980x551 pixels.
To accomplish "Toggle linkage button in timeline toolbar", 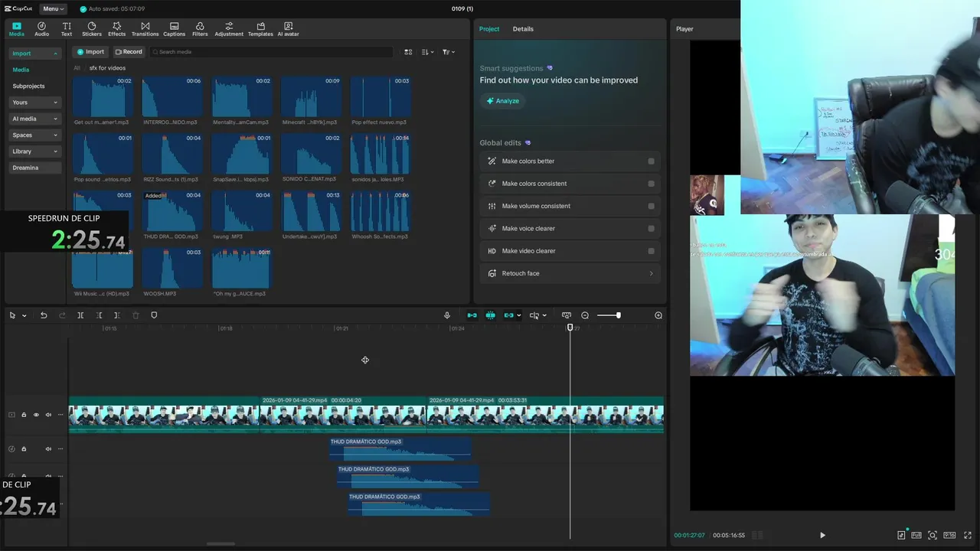I will point(508,315).
